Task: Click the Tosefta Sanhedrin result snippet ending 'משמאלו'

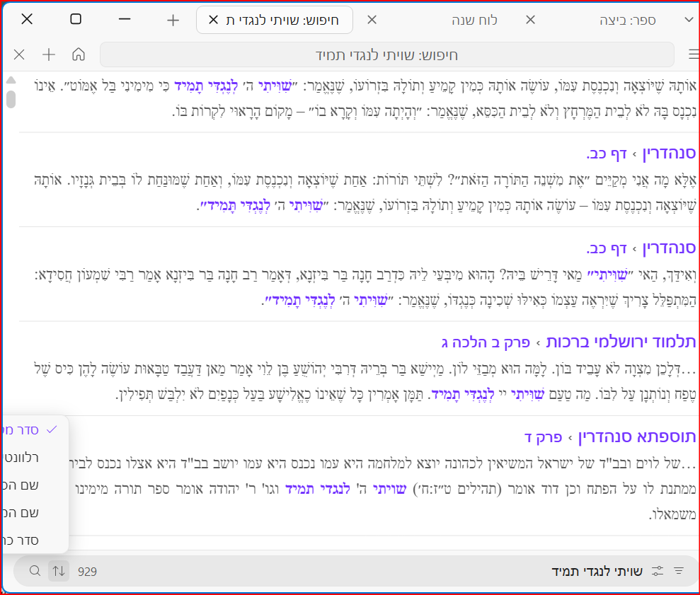Action: coord(383,489)
